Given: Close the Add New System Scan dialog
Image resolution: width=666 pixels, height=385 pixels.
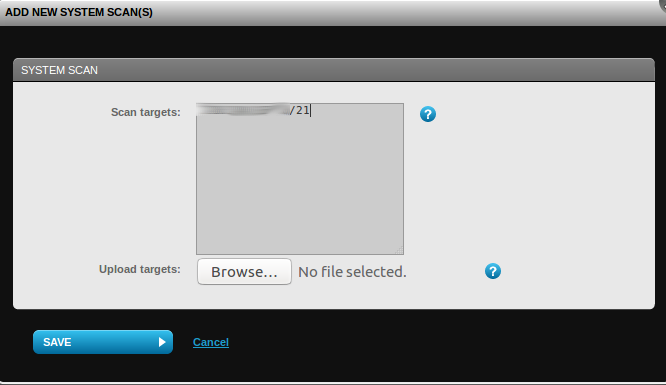Looking at the screenshot, I should click(663, 3).
